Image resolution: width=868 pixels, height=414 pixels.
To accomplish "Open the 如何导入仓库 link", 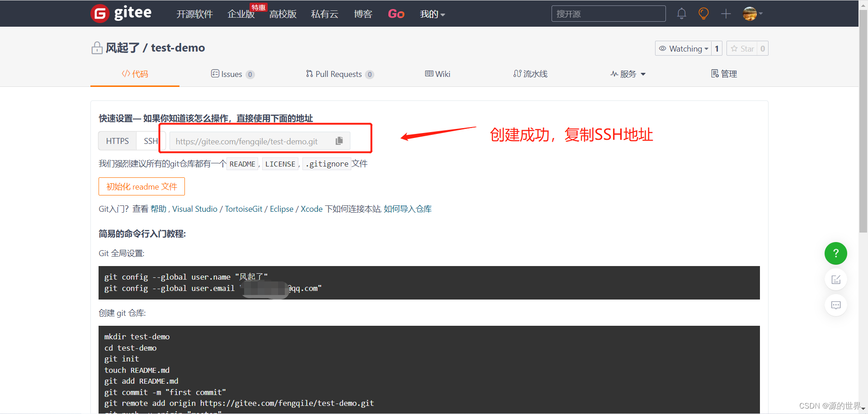I will click(408, 209).
